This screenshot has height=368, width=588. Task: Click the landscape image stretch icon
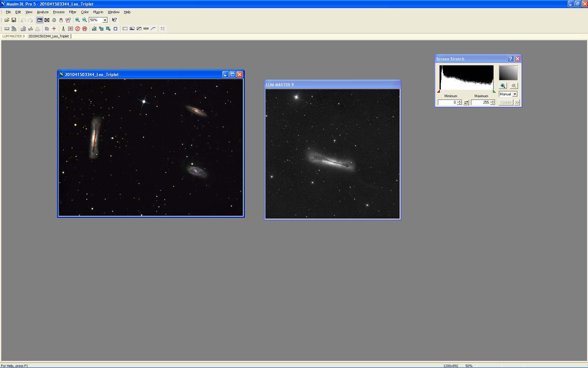(132, 29)
